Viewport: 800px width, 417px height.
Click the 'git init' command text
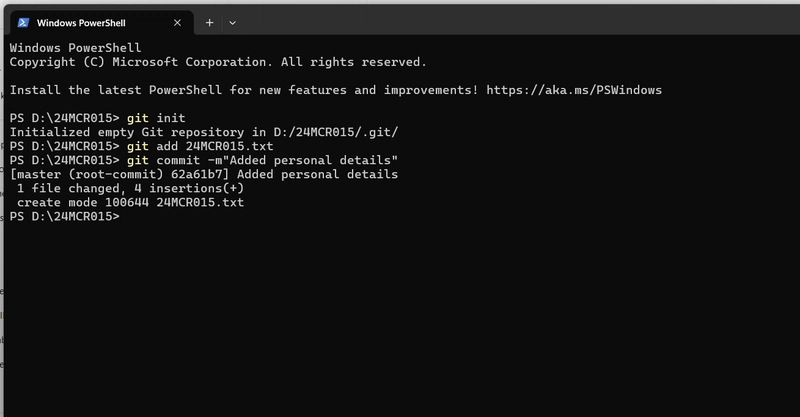[x=156, y=118]
